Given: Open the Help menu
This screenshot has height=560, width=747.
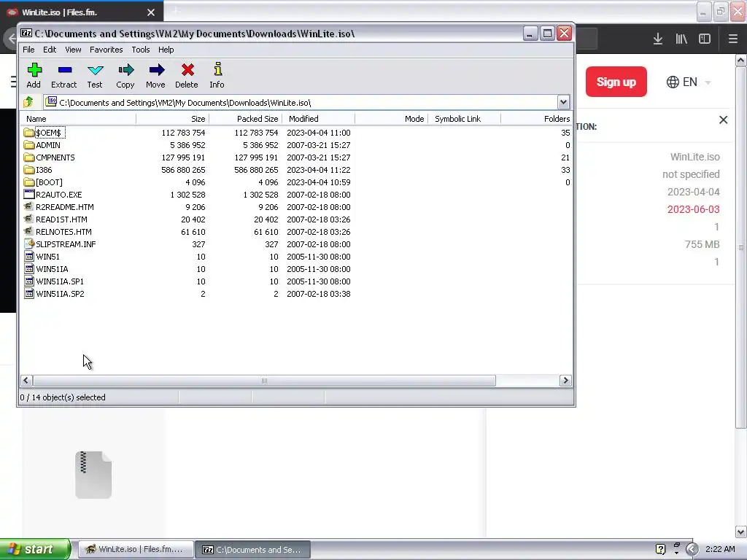Looking at the screenshot, I should tap(166, 50).
